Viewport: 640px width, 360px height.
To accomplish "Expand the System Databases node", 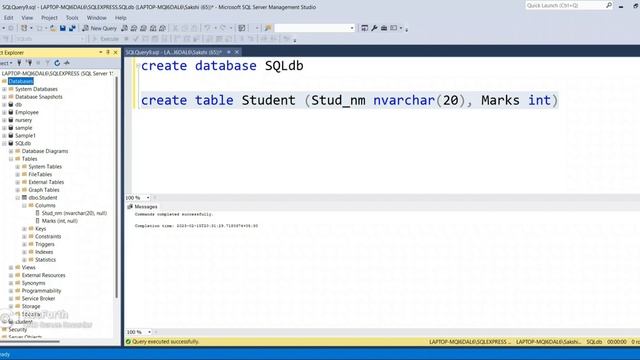I will click(4, 89).
